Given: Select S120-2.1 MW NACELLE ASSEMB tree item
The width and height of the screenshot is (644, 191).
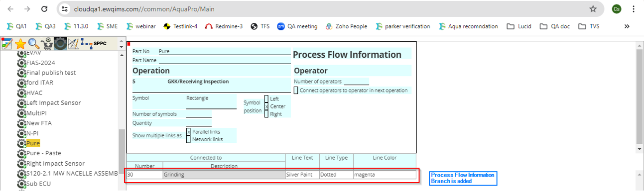Looking at the screenshot, I should [x=72, y=174].
